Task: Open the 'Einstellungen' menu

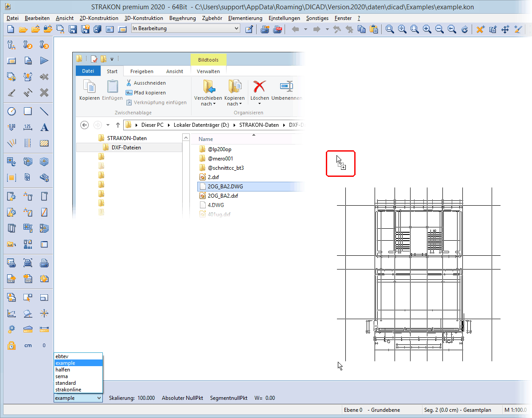Action: tap(284, 18)
